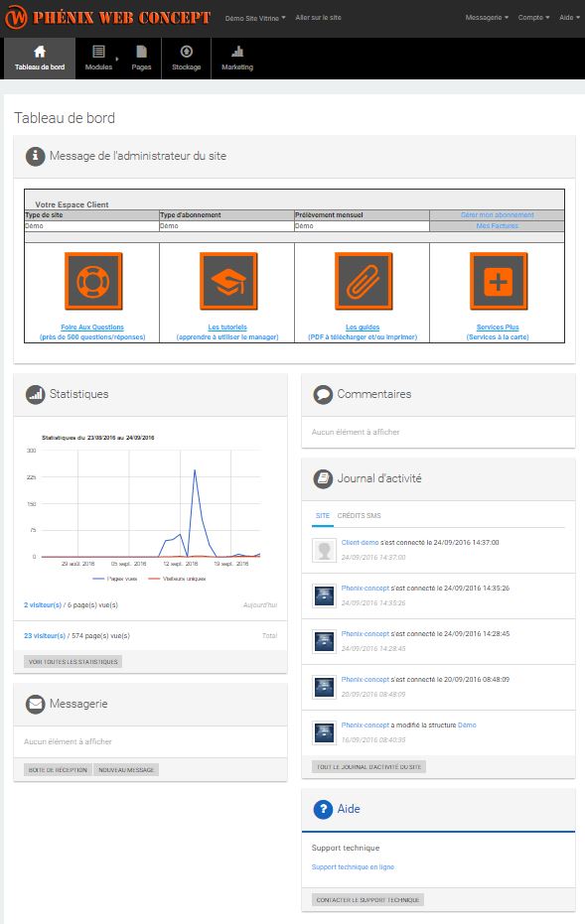Click the Aide question mark icon
The image size is (585, 924).
click(x=323, y=809)
